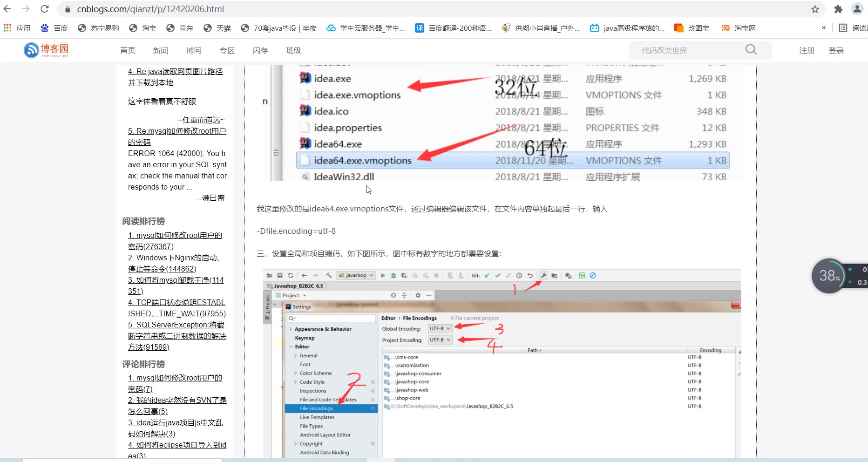Go back to the previous page
This screenshot has width=868, height=462.
tap(8, 9)
